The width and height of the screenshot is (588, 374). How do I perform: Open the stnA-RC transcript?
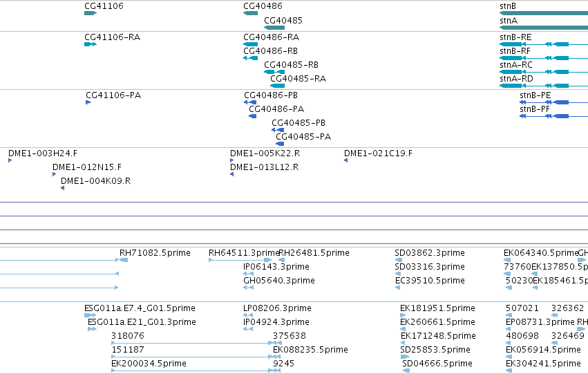point(516,65)
